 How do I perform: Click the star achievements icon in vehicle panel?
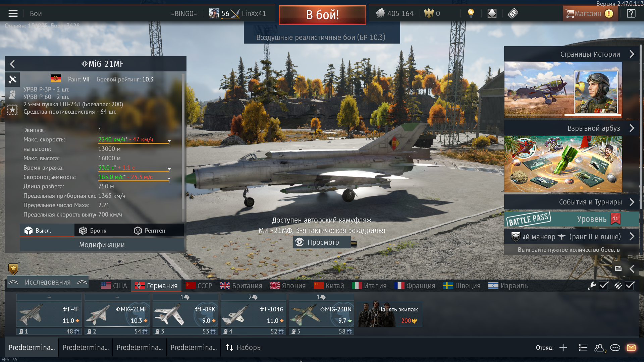[12, 110]
